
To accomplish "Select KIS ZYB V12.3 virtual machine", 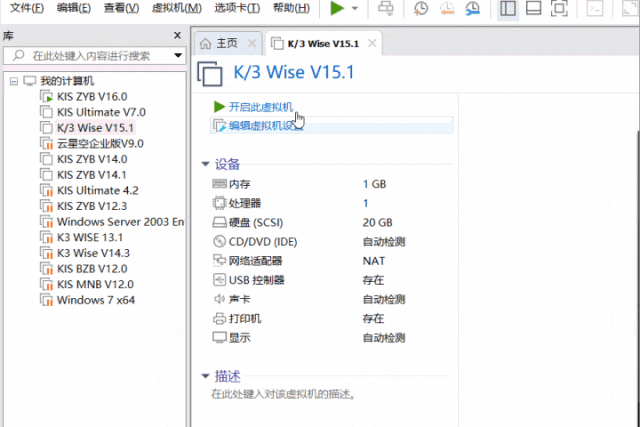I will pos(92,206).
